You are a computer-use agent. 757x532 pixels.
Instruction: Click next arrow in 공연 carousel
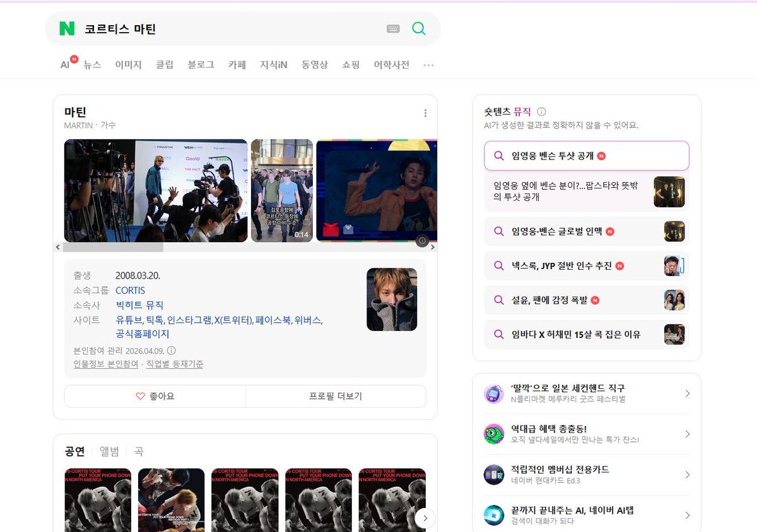click(425, 518)
